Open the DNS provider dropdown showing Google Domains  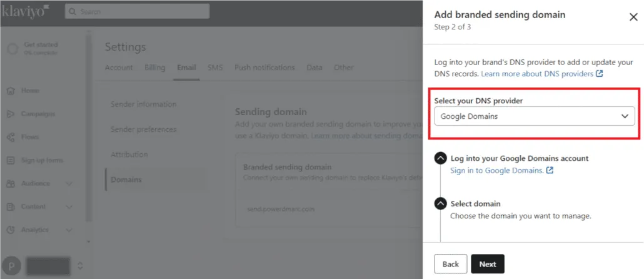pyautogui.click(x=535, y=116)
